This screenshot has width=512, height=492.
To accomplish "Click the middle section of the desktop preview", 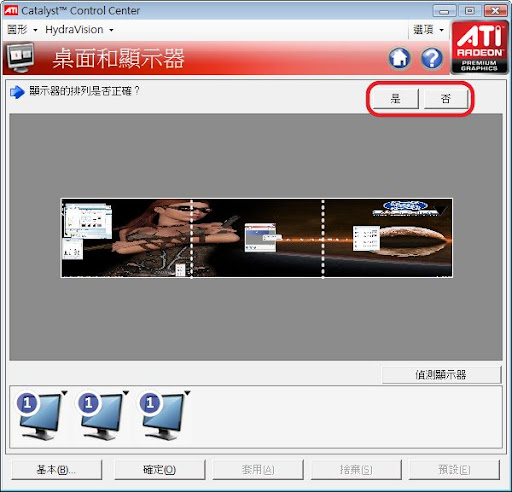I will tap(257, 238).
